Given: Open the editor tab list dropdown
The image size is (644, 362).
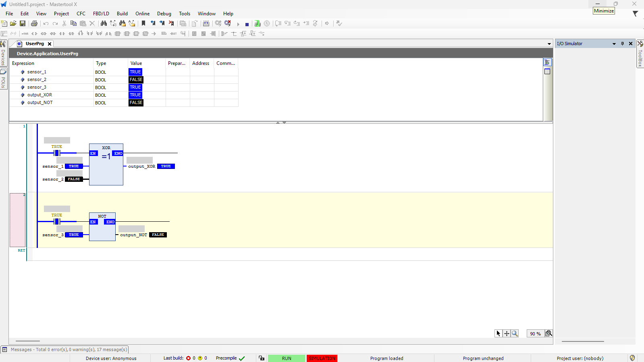Looking at the screenshot, I should tap(549, 44).
